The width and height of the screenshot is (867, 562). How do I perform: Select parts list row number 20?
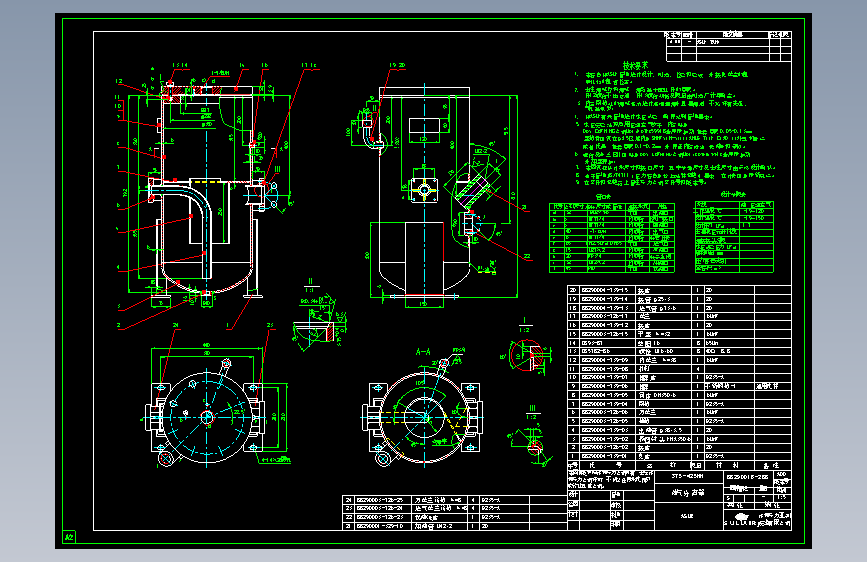(x=679, y=290)
